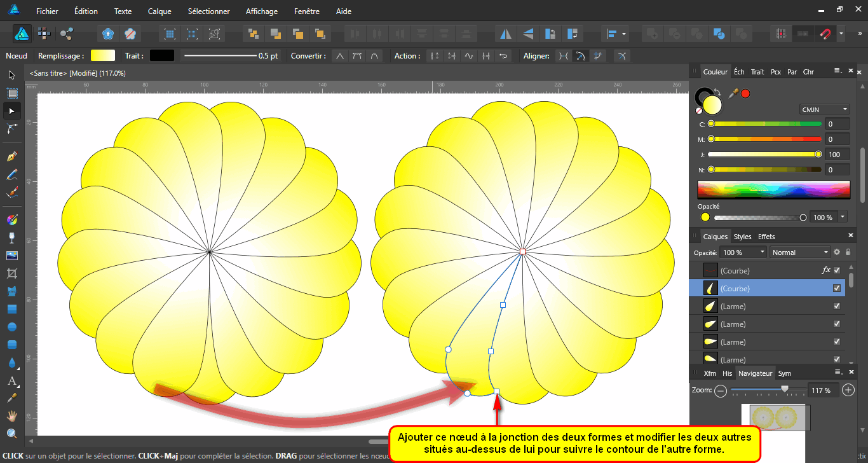Select the Artboard tool

(x=11, y=93)
